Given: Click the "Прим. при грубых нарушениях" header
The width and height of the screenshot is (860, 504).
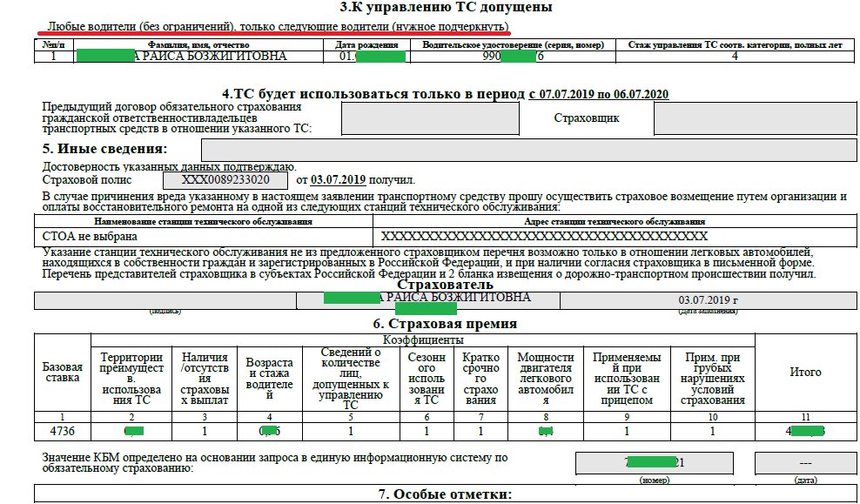Looking at the screenshot, I should (x=713, y=379).
